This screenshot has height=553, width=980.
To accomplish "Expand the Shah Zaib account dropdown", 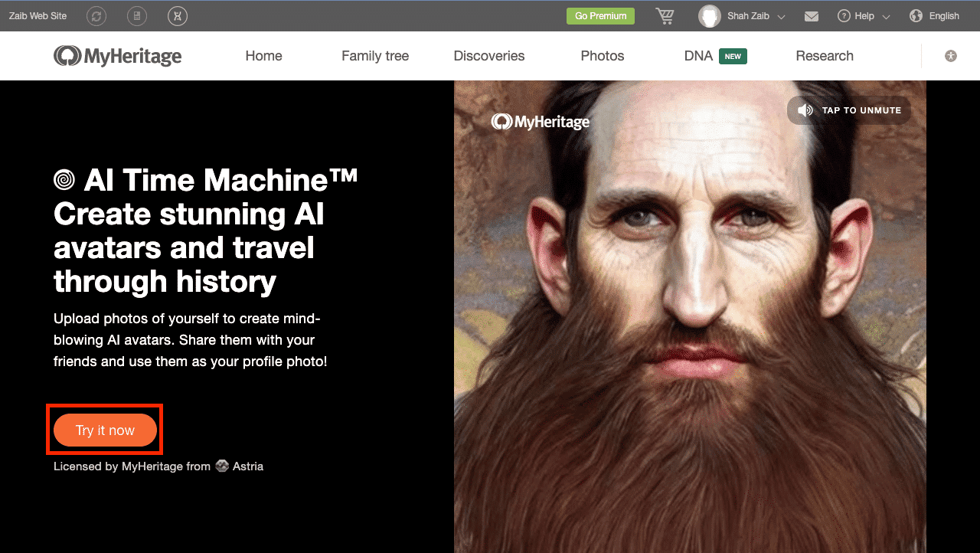I will (x=781, y=17).
